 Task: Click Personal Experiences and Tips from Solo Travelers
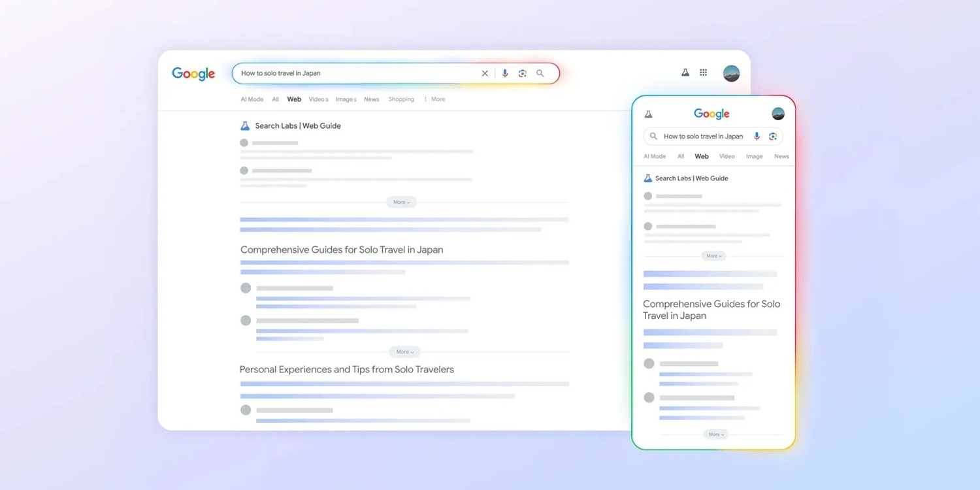[347, 369]
